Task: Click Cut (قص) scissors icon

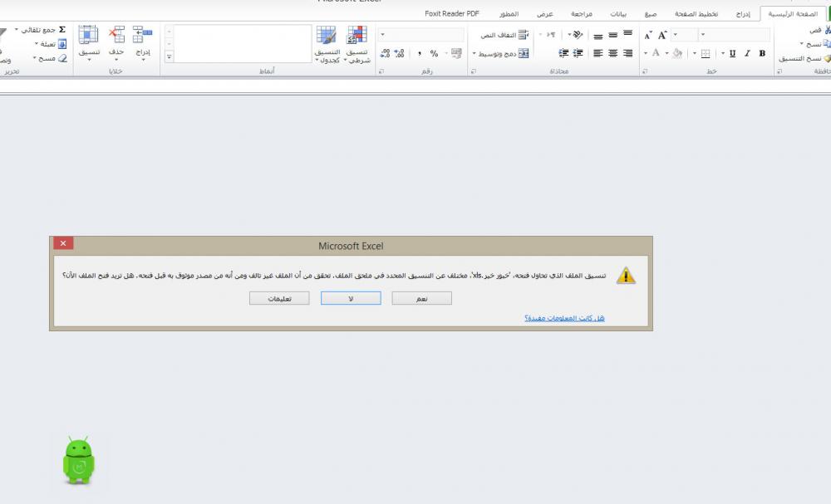Action: [x=828, y=30]
